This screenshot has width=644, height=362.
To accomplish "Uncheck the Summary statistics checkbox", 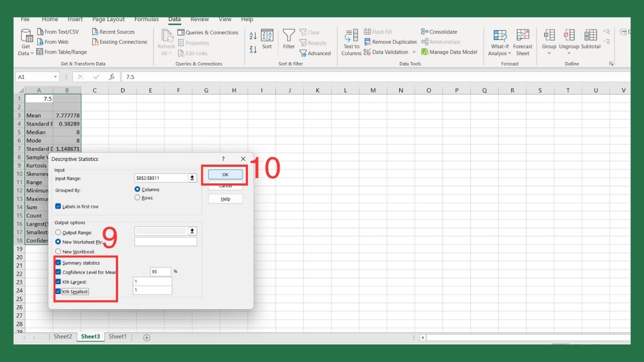I will [x=58, y=263].
